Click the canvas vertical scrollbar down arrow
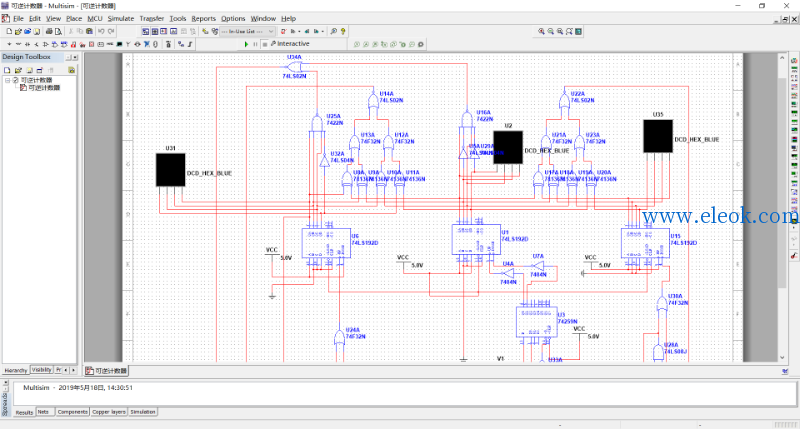 (x=782, y=358)
